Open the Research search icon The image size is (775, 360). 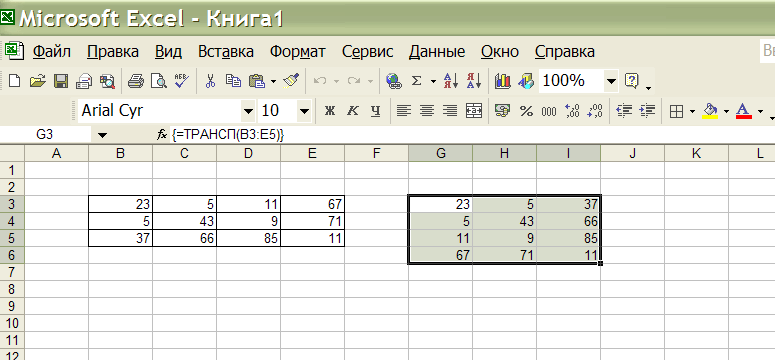107,81
